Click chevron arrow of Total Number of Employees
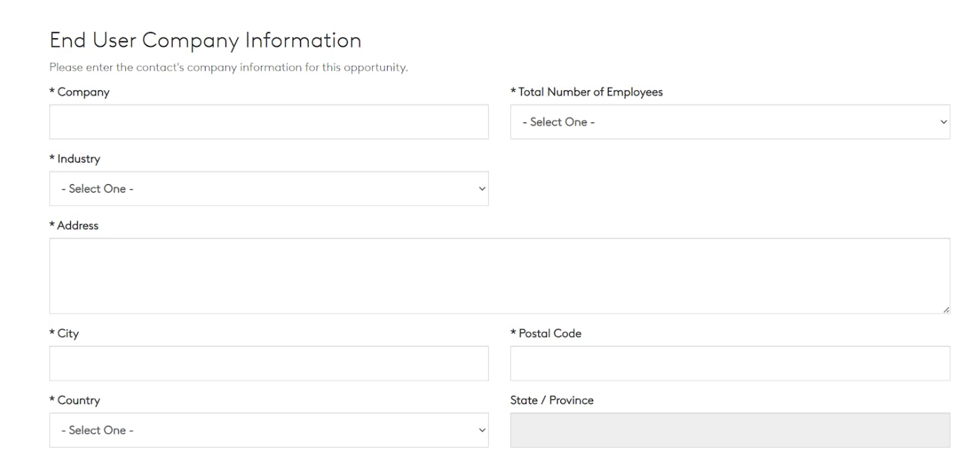The height and width of the screenshot is (469, 980). pos(943,122)
